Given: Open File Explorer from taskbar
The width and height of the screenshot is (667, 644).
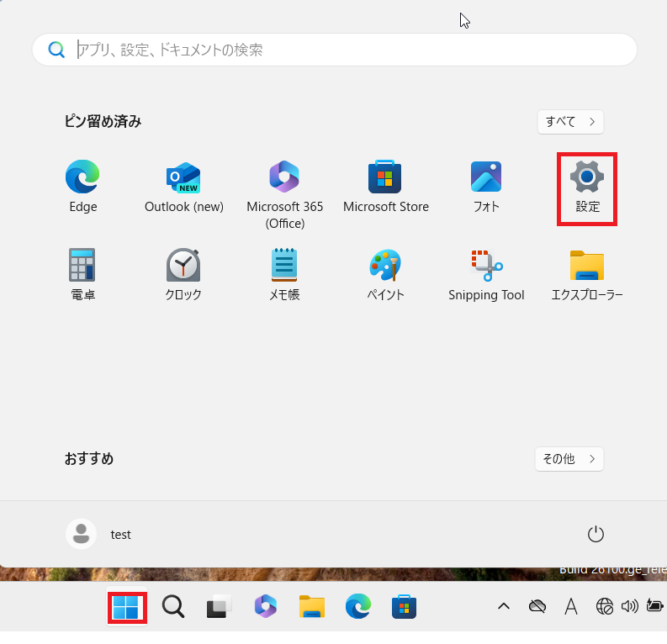Looking at the screenshot, I should (x=312, y=607).
